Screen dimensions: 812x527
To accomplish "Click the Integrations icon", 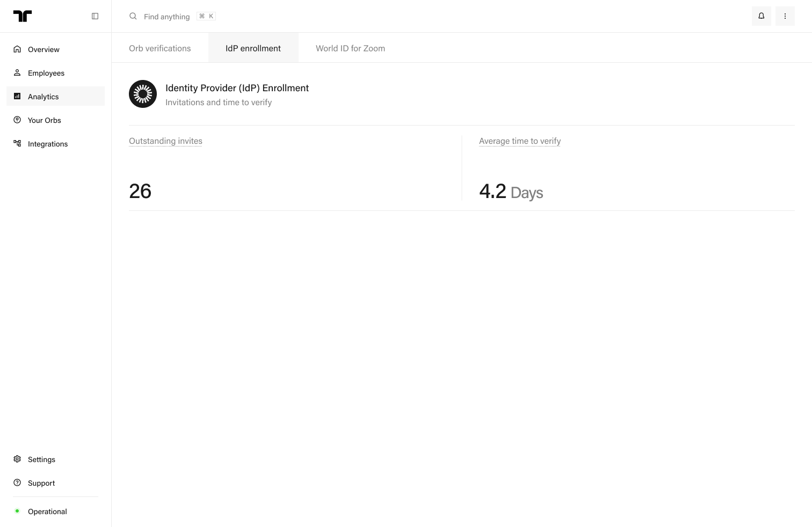I will 17,143.
